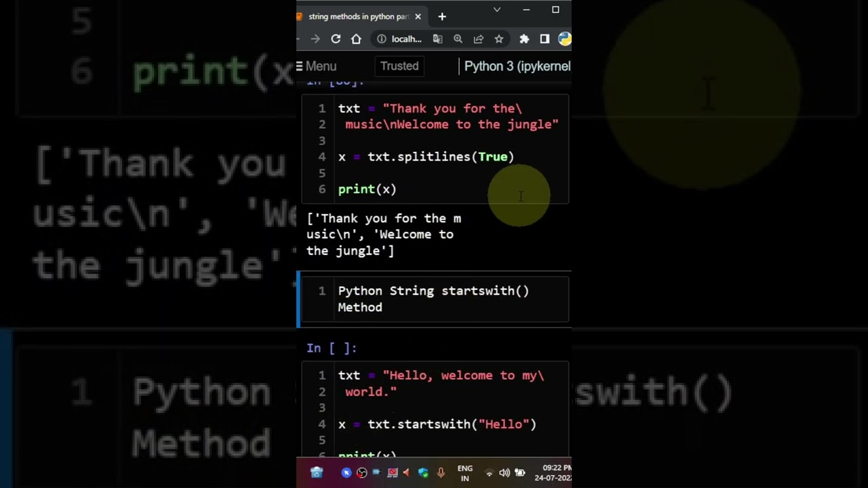868x488 pixels.
Task: Click the localhost address bar
Action: click(407, 39)
